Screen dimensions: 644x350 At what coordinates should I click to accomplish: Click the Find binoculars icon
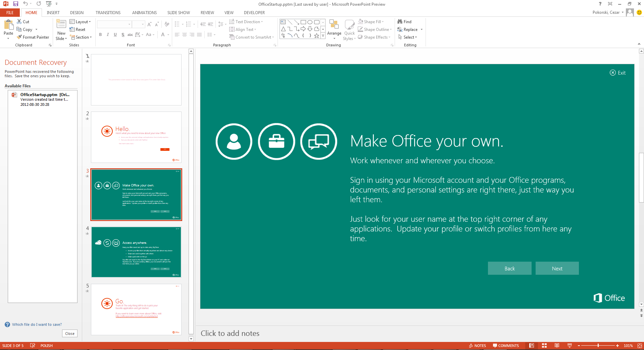point(400,21)
